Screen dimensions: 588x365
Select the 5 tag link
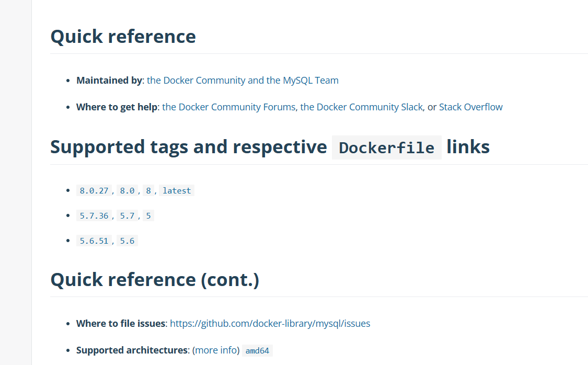click(x=148, y=215)
